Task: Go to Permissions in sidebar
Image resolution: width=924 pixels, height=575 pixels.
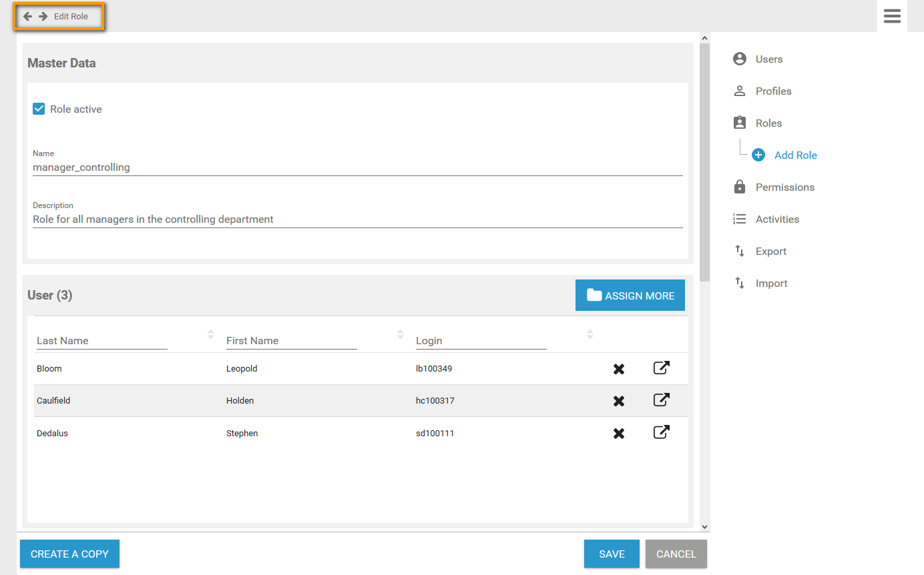Action: [x=784, y=187]
